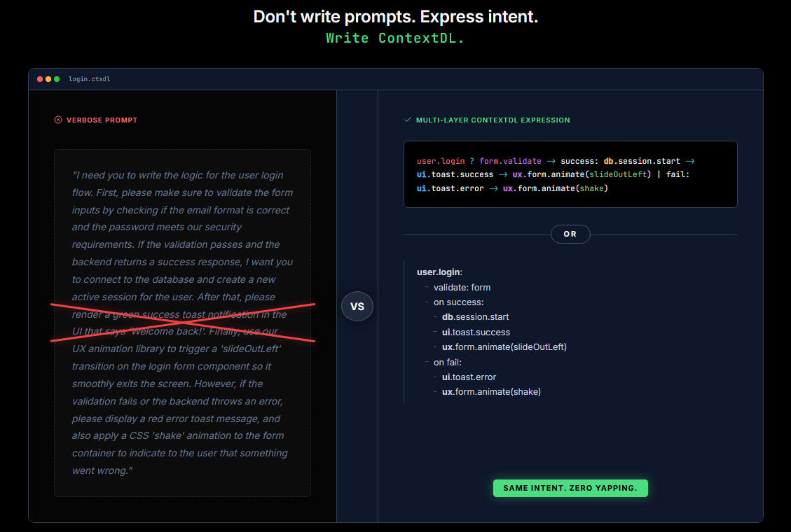Click the OR divider pill

pos(570,234)
